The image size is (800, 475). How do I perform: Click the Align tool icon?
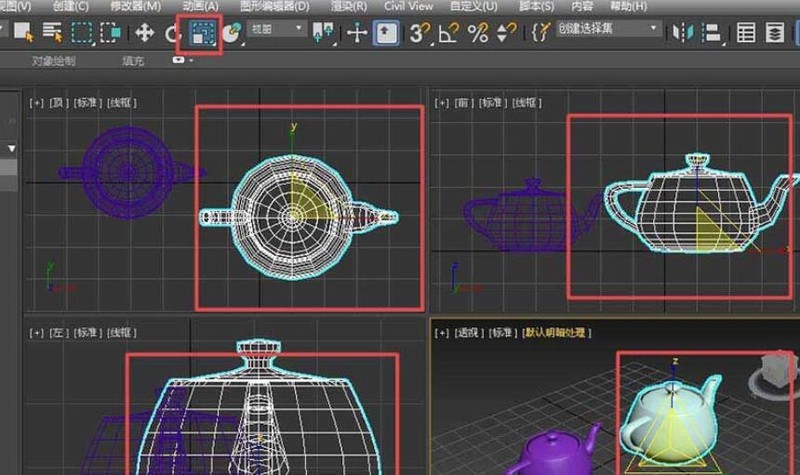[x=711, y=33]
